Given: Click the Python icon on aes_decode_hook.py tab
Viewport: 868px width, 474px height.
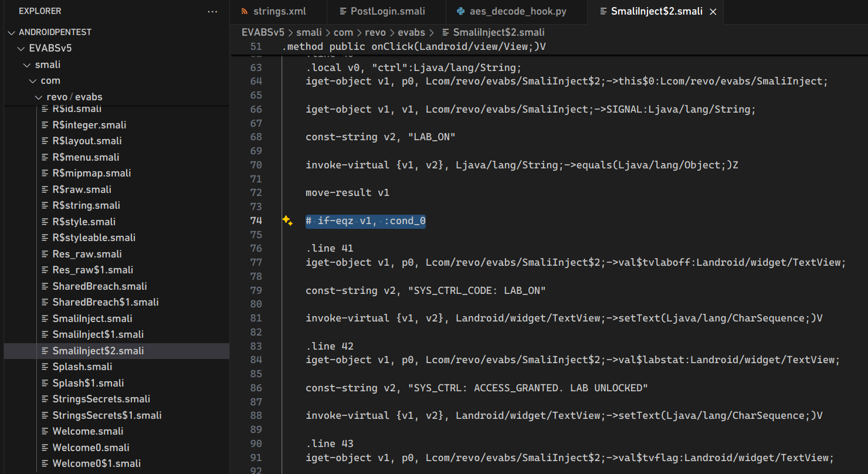Looking at the screenshot, I should point(461,11).
